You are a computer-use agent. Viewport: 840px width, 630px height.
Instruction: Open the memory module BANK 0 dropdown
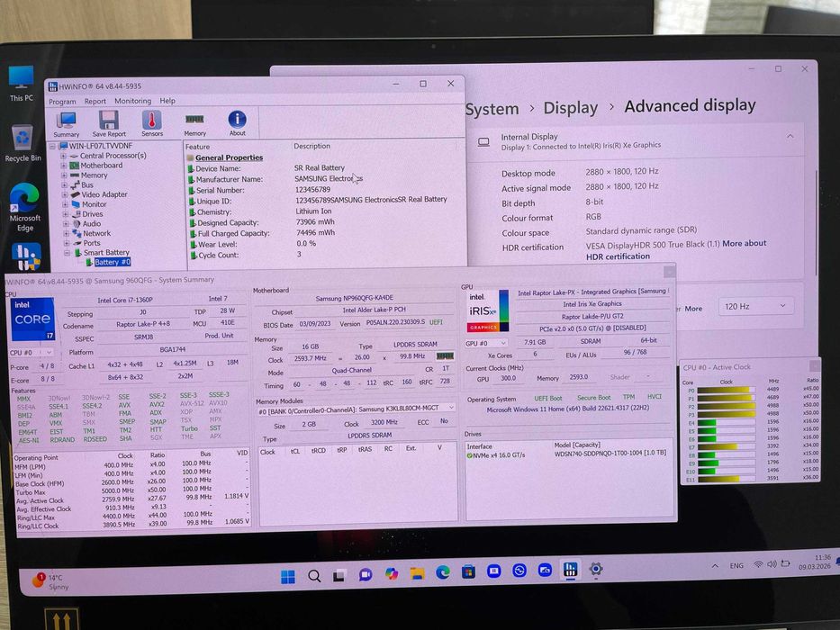coord(357,409)
